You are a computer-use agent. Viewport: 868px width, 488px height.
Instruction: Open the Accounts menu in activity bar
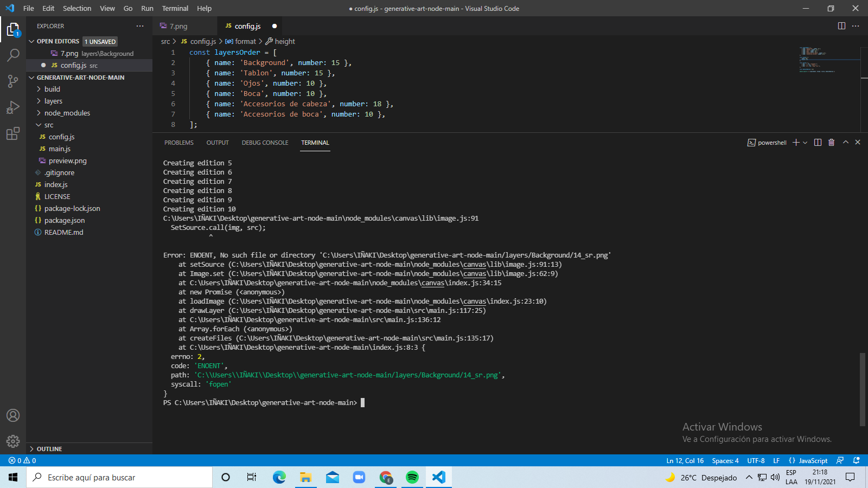pos(13,415)
